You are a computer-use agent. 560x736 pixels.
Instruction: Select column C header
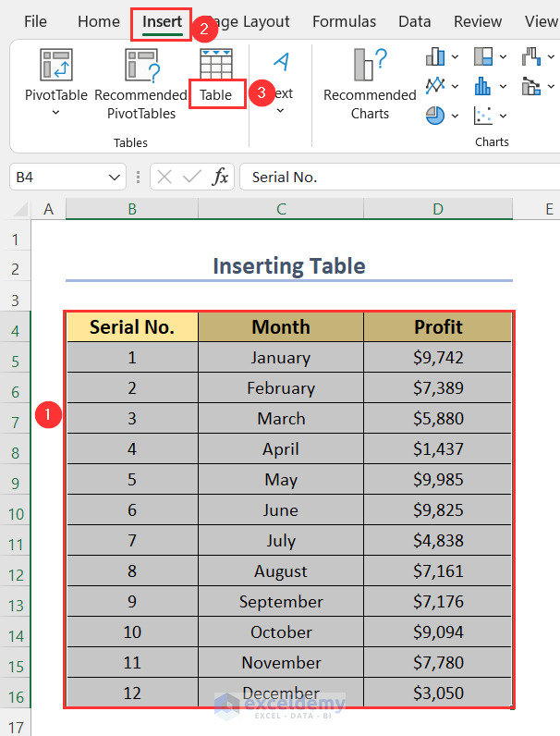click(281, 209)
